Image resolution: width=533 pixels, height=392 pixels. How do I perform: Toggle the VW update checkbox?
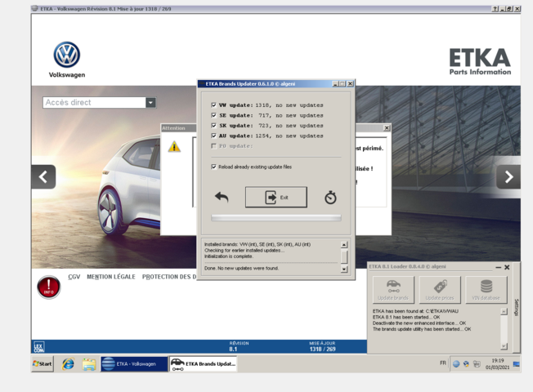[214, 105]
